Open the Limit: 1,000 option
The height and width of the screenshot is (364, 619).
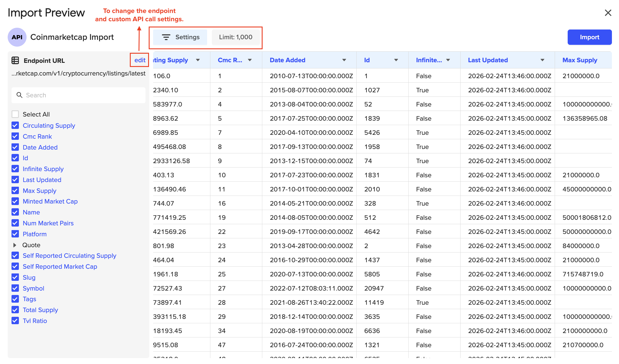[x=235, y=37]
